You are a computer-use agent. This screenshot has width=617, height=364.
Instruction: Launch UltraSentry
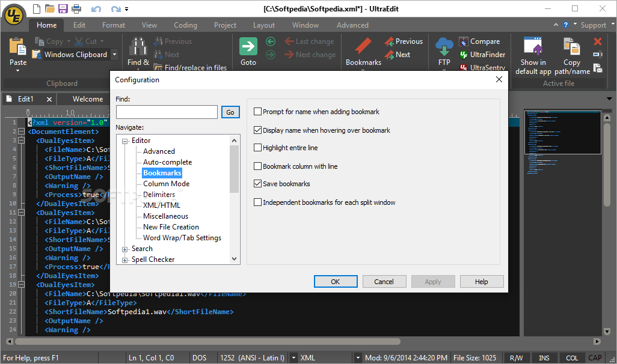click(482, 68)
